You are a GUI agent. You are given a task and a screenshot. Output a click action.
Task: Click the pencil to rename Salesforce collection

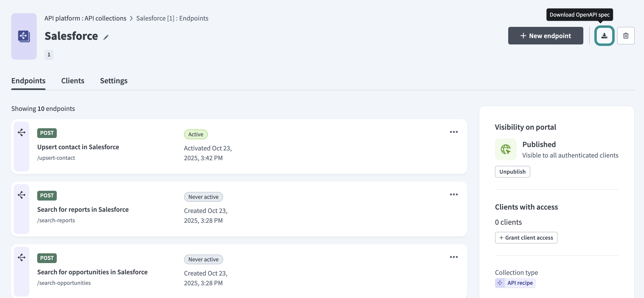(106, 37)
